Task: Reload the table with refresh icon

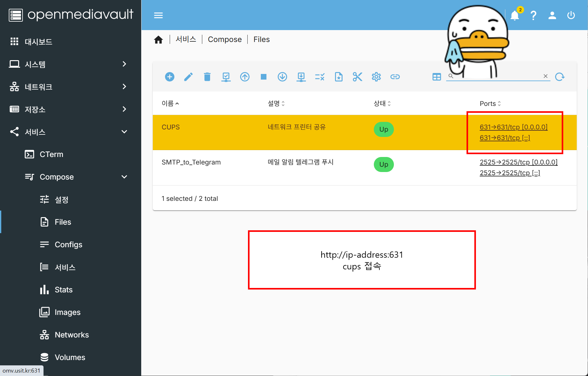Action: click(x=560, y=77)
